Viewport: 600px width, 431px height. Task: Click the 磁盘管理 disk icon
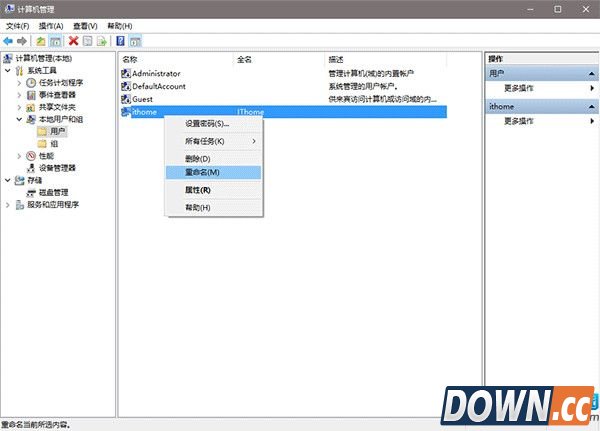tap(31, 193)
